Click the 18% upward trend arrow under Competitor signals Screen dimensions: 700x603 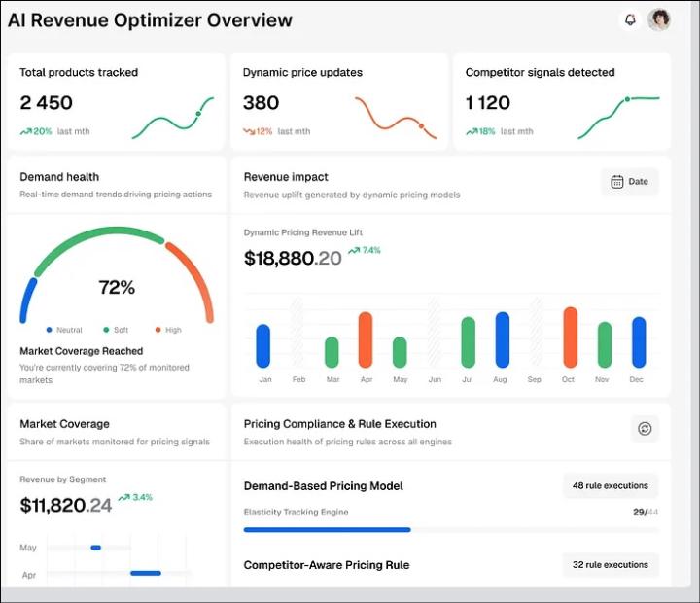click(x=472, y=131)
